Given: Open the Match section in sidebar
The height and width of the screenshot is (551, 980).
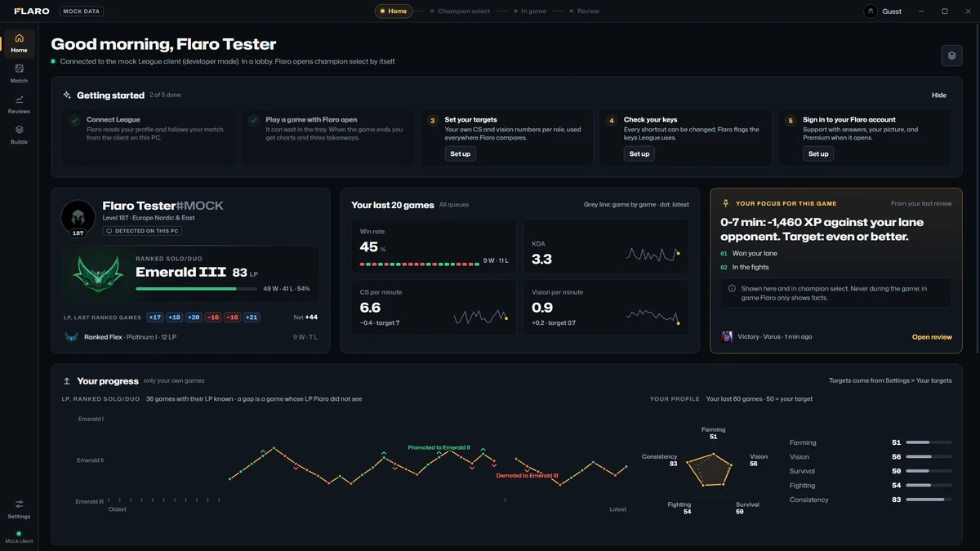Looking at the screenshot, I should (19, 73).
